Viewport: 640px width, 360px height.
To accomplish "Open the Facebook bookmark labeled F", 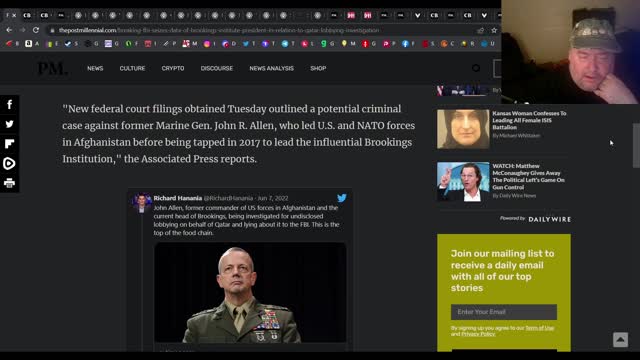I will pyautogui.click(x=408, y=43).
